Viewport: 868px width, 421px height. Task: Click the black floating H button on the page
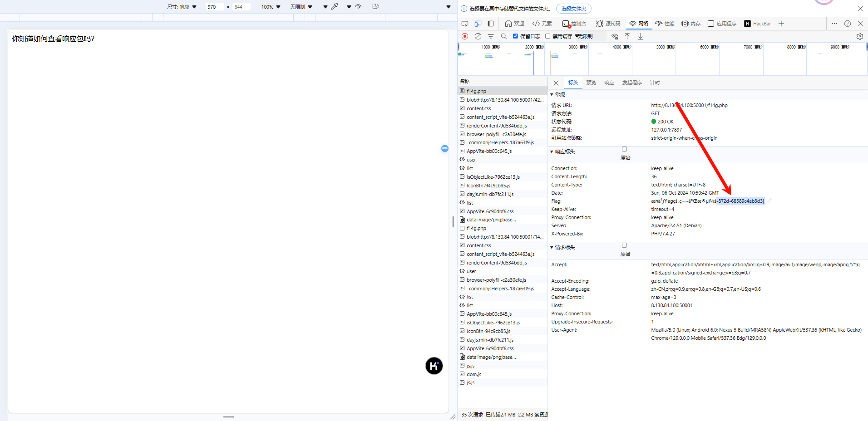434,366
